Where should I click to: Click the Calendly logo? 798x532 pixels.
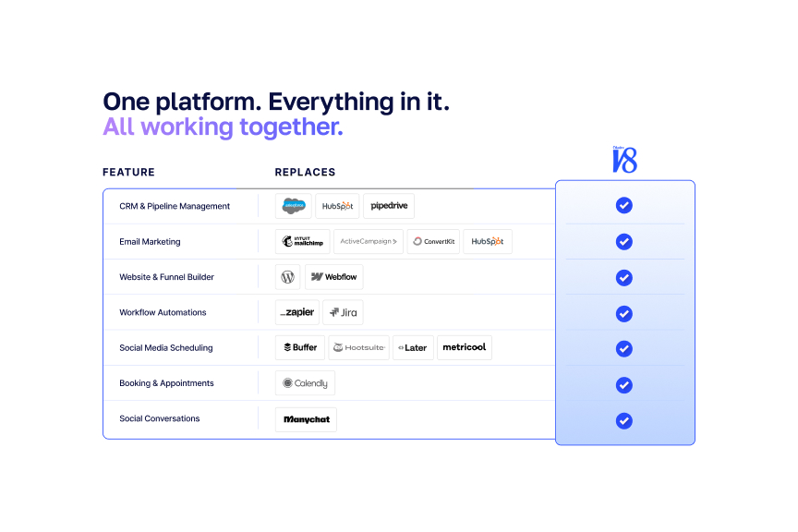click(x=306, y=382)
